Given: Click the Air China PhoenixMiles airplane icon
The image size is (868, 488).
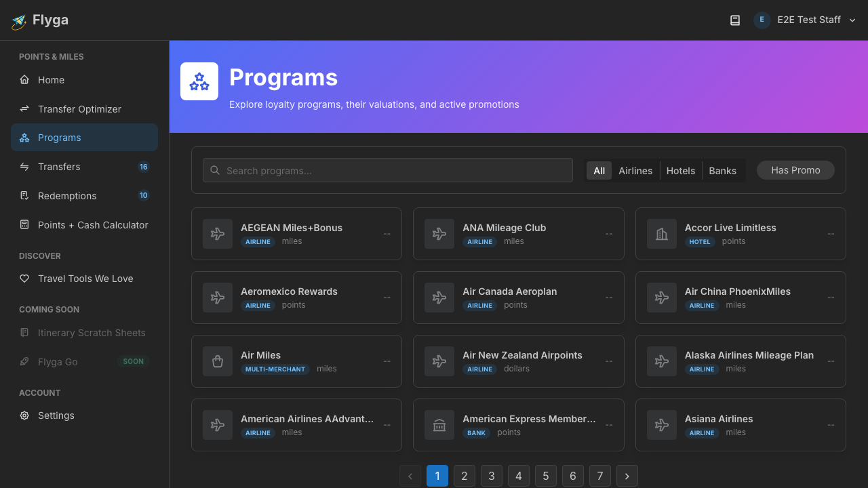Looking at the screenshot, I should tap(662, 298).
